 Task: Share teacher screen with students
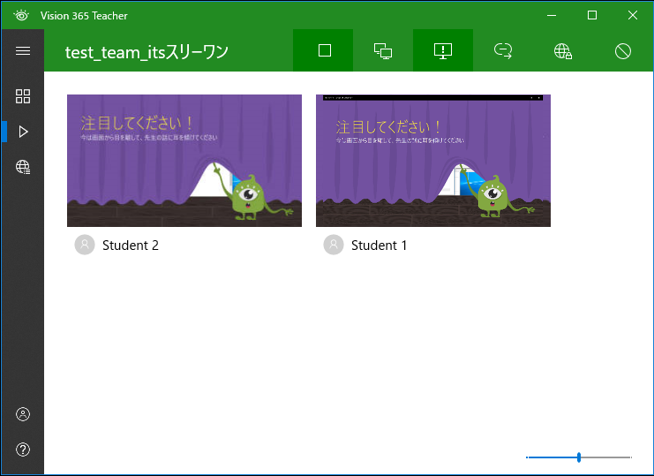(383, 50)
